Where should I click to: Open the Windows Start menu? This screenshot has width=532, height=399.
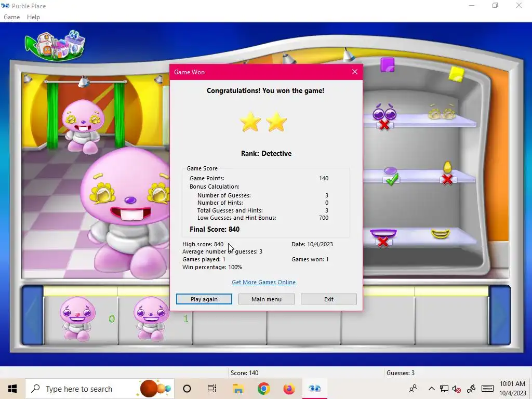12,389
